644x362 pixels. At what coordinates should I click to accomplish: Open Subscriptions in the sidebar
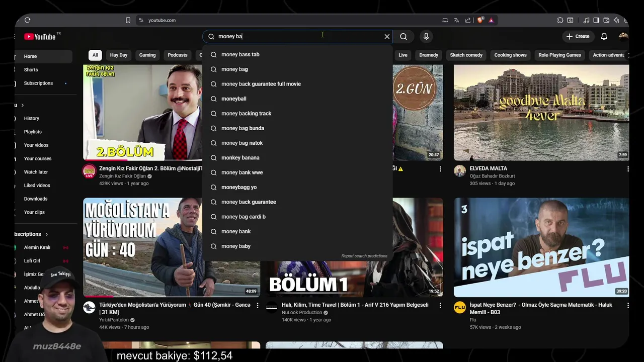coord(43,83)
